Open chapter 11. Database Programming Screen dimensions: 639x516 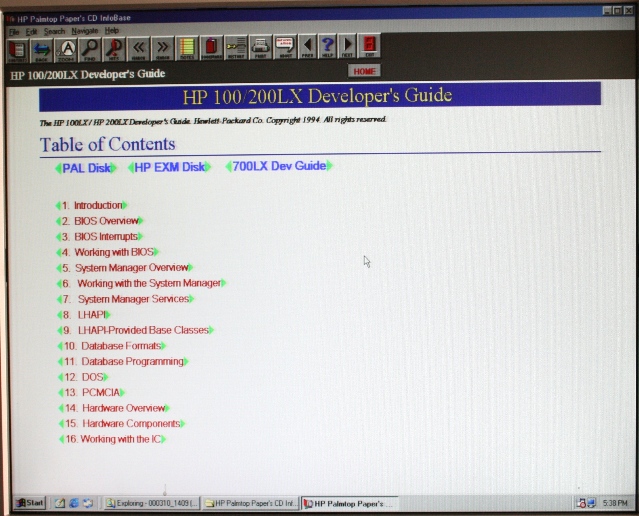pyautogui.click(x=123, y=362)
